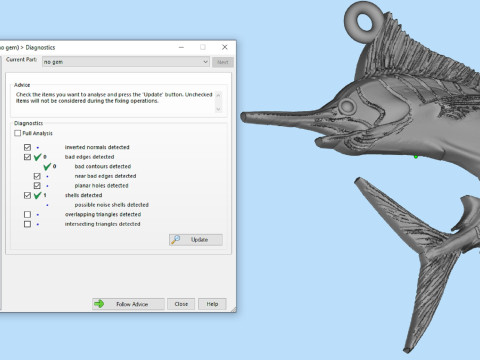Enable the Full Analysis checkbox
480x360 pixels.
[x=17, y=133]
